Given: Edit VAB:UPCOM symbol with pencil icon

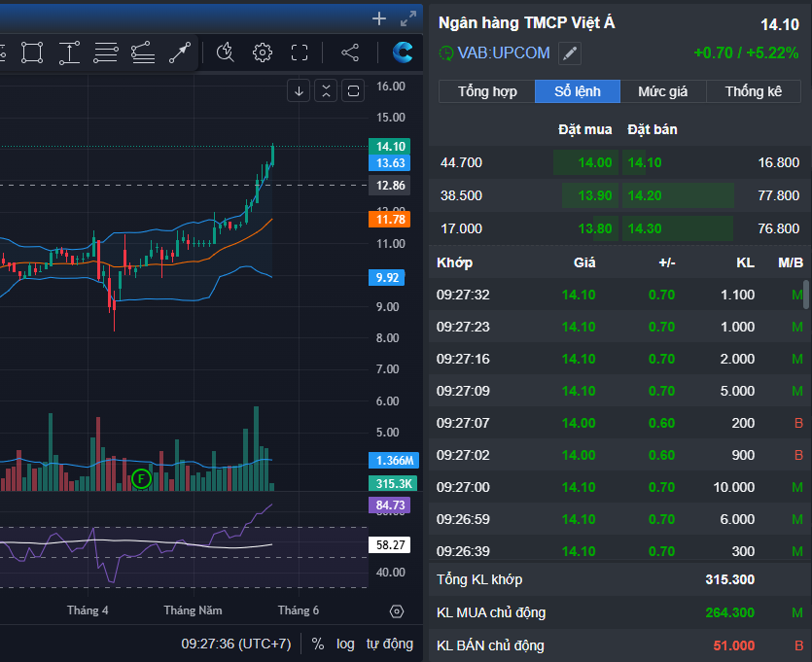Looking at the screenshot, I should (570, 53).
